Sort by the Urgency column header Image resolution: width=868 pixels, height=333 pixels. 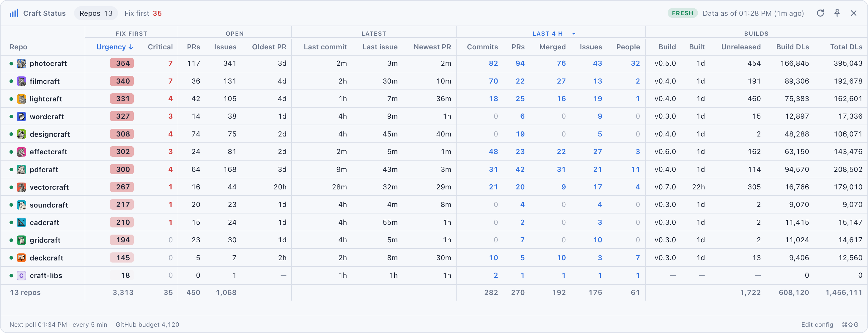[114, 47]
